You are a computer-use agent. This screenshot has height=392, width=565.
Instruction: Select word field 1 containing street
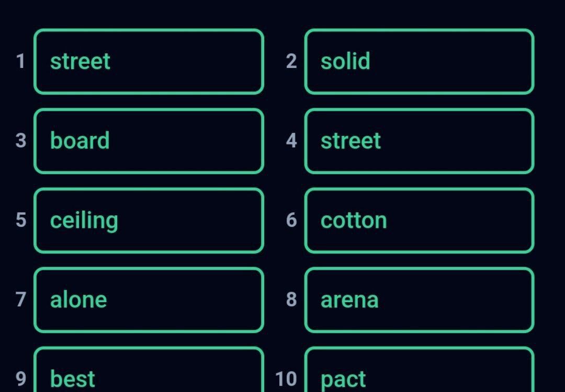tap(149, 62)
